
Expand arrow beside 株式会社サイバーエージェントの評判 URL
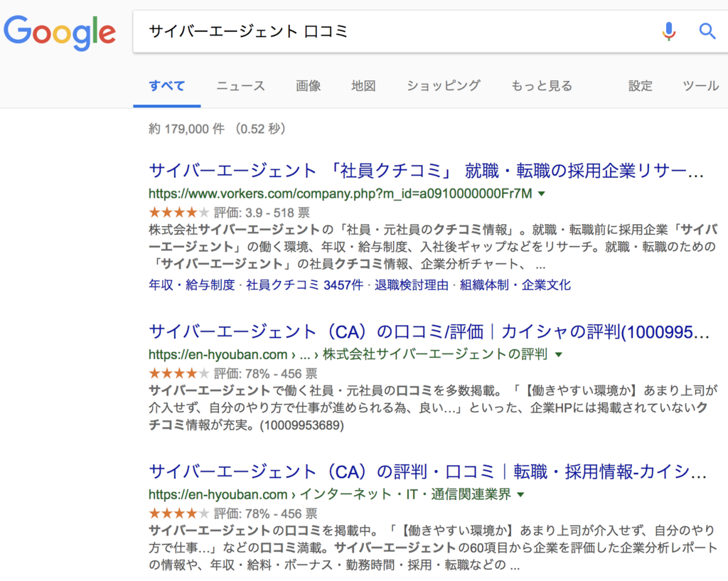559,355
